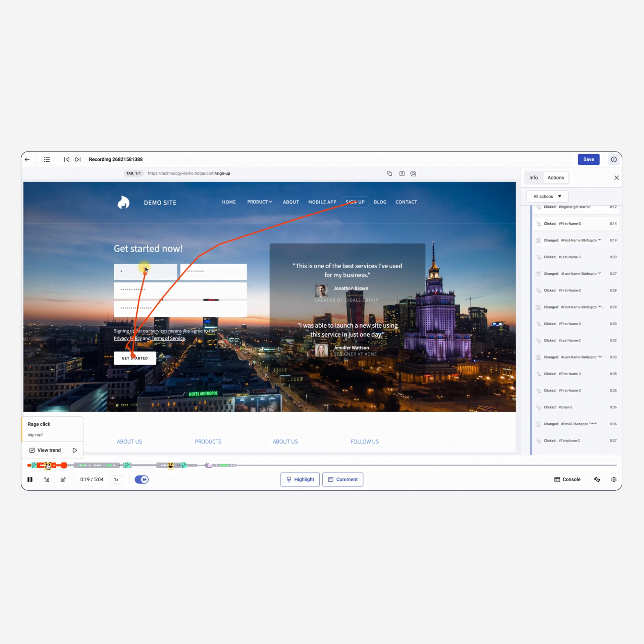
Task: Expand the All actions dropdown
Action: 547,196
